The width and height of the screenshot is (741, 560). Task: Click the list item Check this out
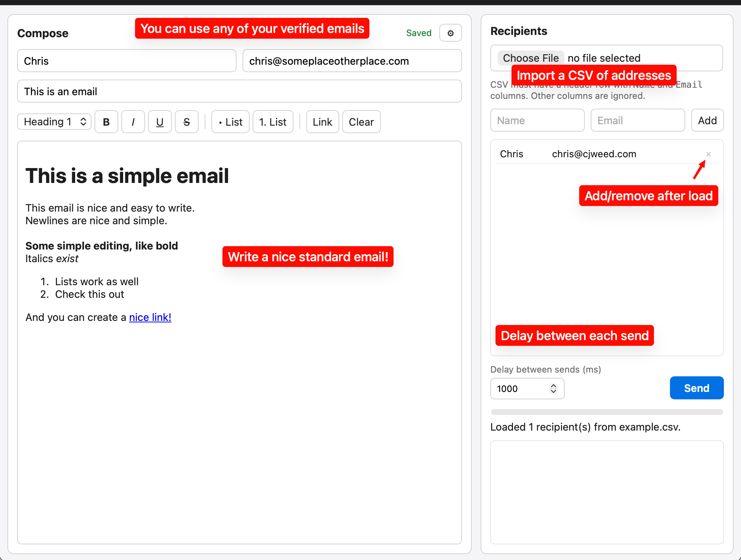pos(90,294)
